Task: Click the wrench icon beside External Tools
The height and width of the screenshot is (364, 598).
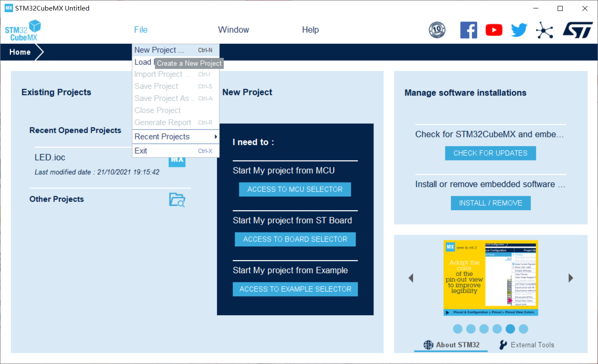Action: pos(503,345)
